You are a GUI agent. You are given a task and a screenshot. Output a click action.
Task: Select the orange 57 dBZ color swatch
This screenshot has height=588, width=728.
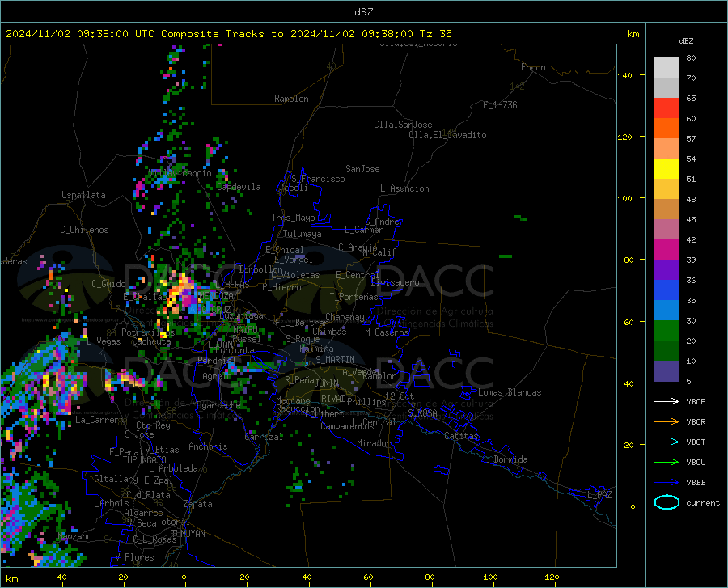tap(667, 129)
